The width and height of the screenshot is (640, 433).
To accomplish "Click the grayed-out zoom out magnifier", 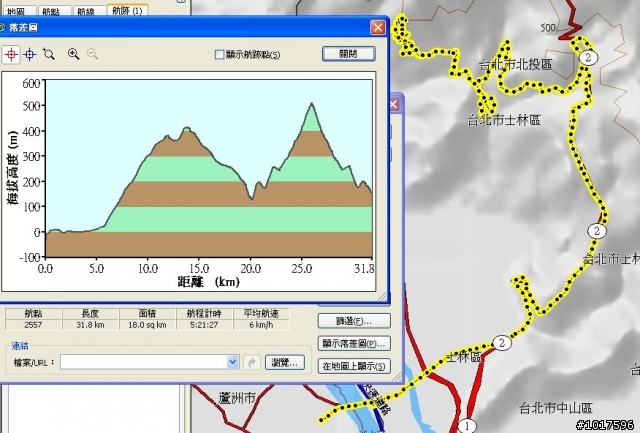I will coord(93,54).
